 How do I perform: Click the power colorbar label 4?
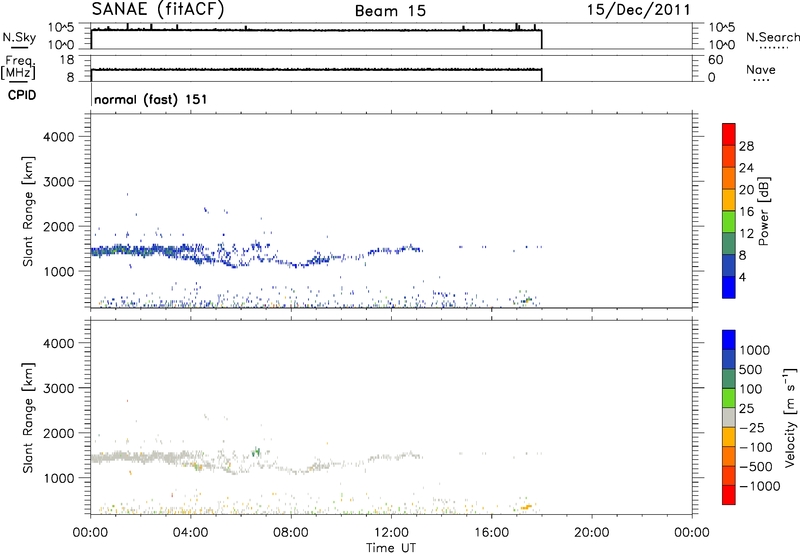743,278
